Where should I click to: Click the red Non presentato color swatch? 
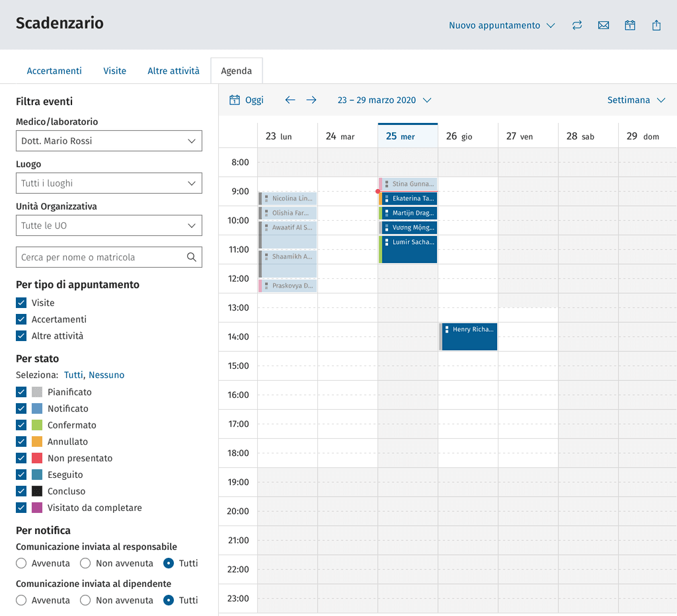(37, 458)
